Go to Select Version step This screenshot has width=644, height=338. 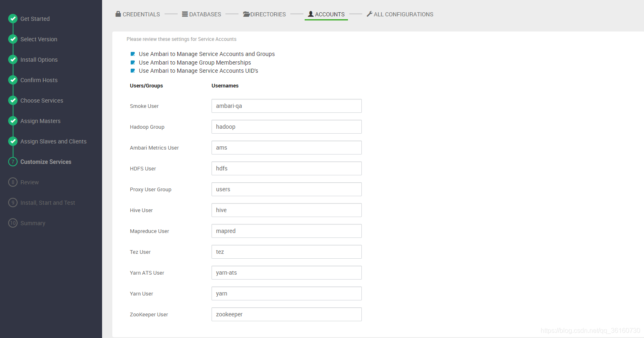pyautogui.click(x=39, y=39)
